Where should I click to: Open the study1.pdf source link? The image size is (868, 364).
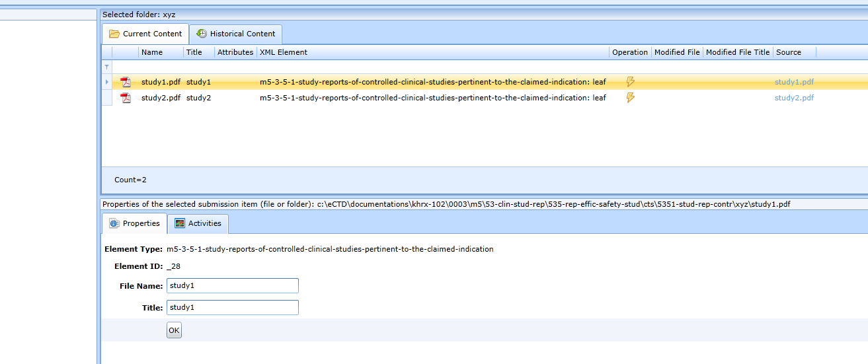tap(794, 82)
